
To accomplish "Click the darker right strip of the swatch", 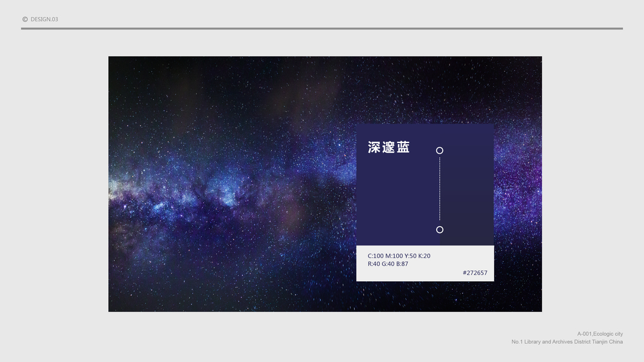I will (x=467, y=185).
